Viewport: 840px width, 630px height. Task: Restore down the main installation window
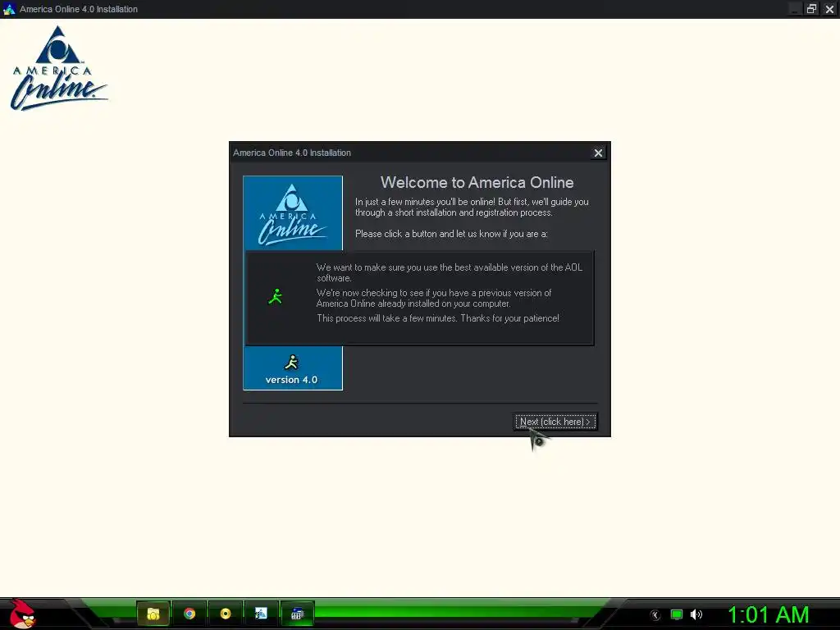coord(811,9)
